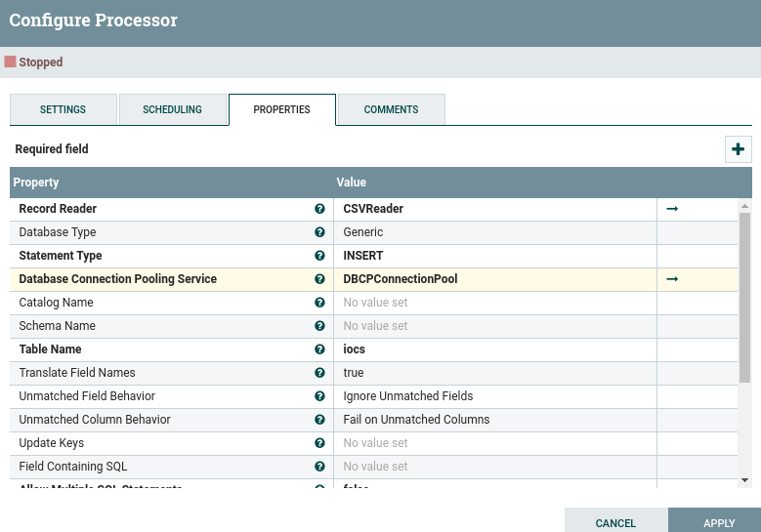761x532 pixels.
Task: Add a new property with plus button
Action: [739, 149]
